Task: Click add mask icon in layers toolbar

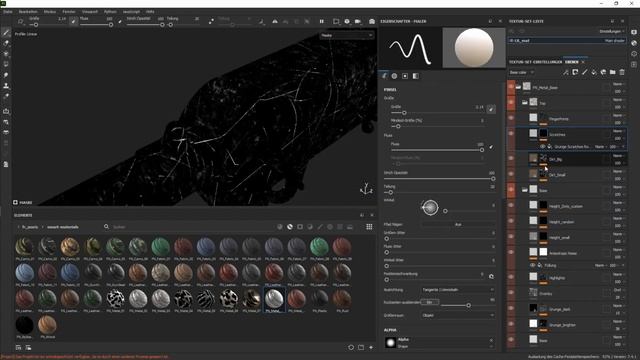Action: [575, 72]
